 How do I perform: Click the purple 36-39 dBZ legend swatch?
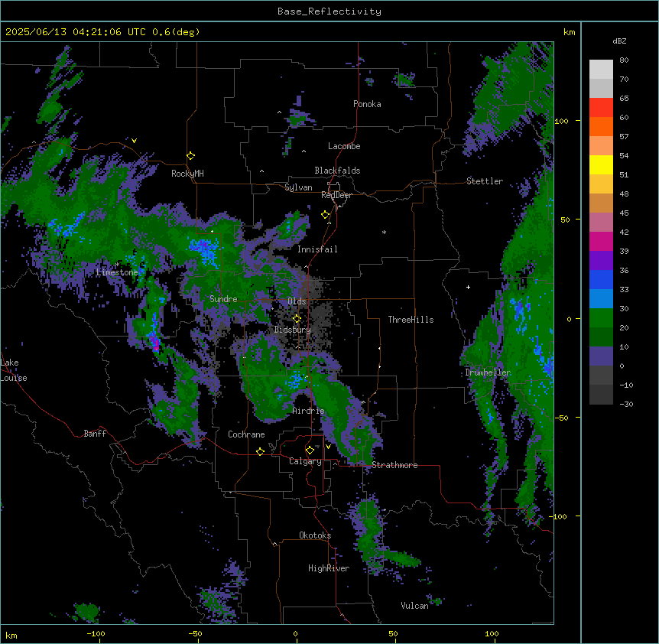pyautogui.click(x=601, y=261)
